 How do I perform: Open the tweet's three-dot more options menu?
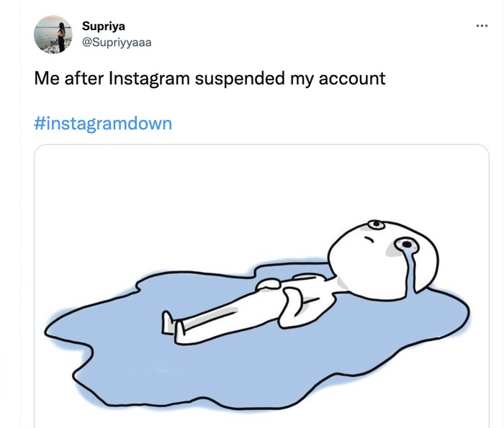(x=482, y=27)
